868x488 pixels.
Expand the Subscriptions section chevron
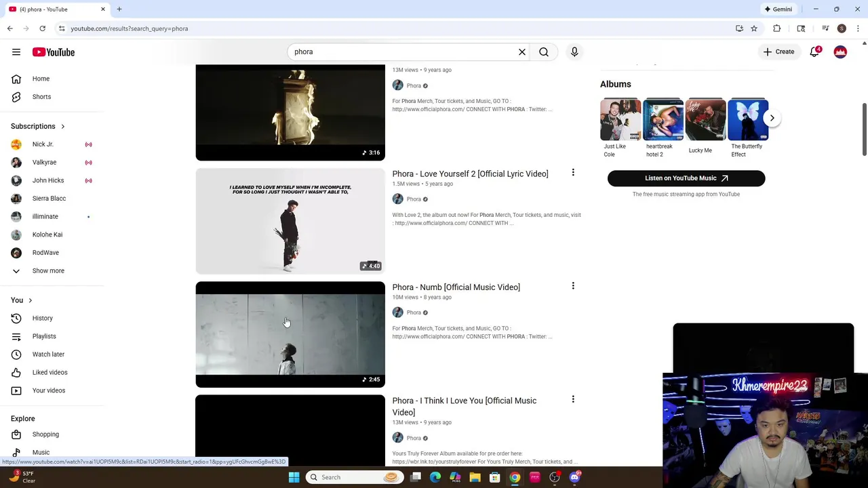point(62,126)
